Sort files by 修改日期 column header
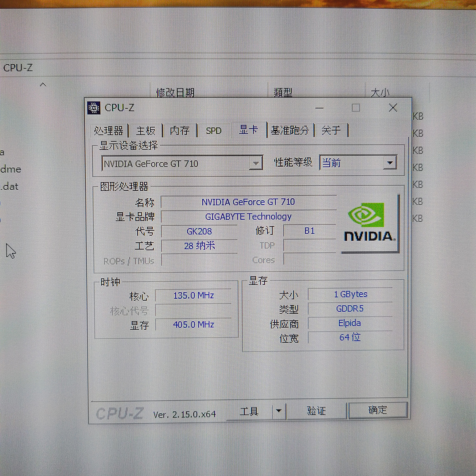This screenshot has width=476, height=476. pos(175,92)
